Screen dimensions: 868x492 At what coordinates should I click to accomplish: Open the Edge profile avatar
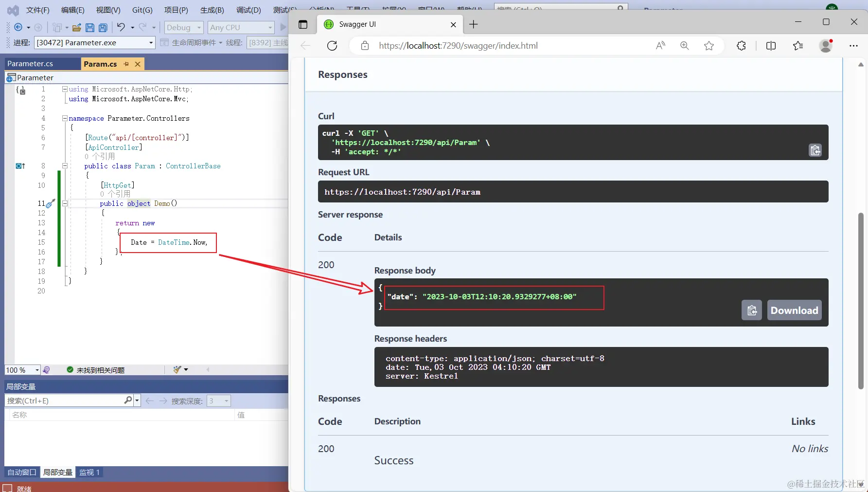click(826, 46)
